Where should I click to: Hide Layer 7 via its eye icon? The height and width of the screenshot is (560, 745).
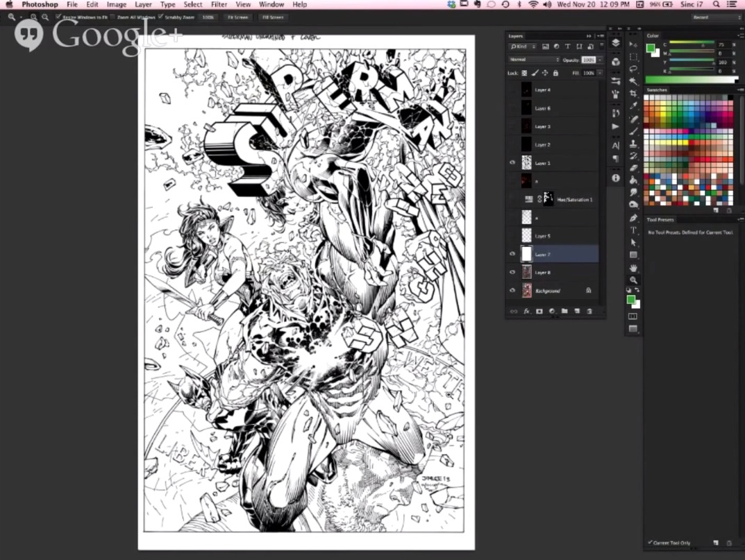point(512,254)
